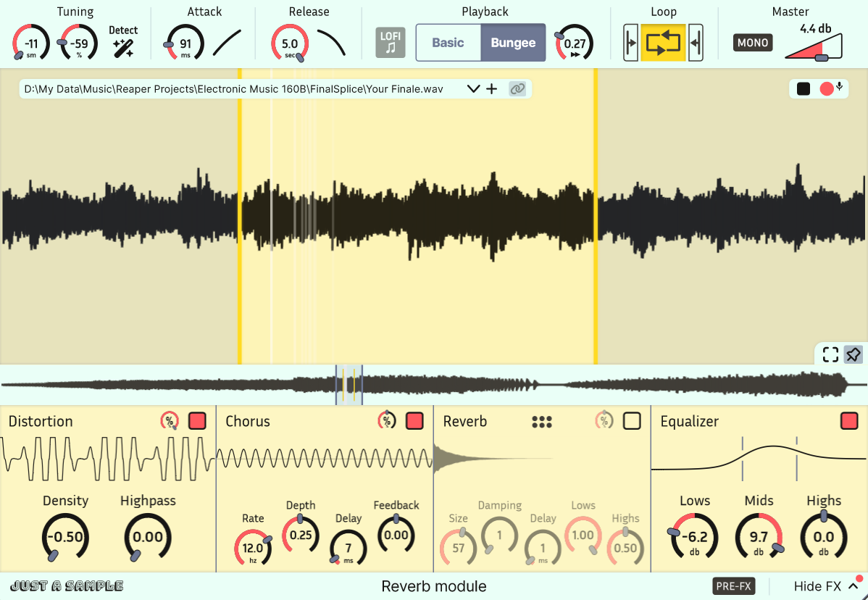Collapse effects with Hide FX arrow
Image resolution: width=868 pixels, height=600 pixels.
pos(853,586)
